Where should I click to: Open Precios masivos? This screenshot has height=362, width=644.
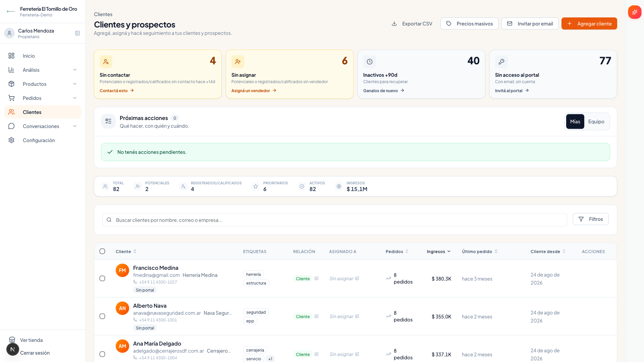pyautogui.click(x=469, y=23)
